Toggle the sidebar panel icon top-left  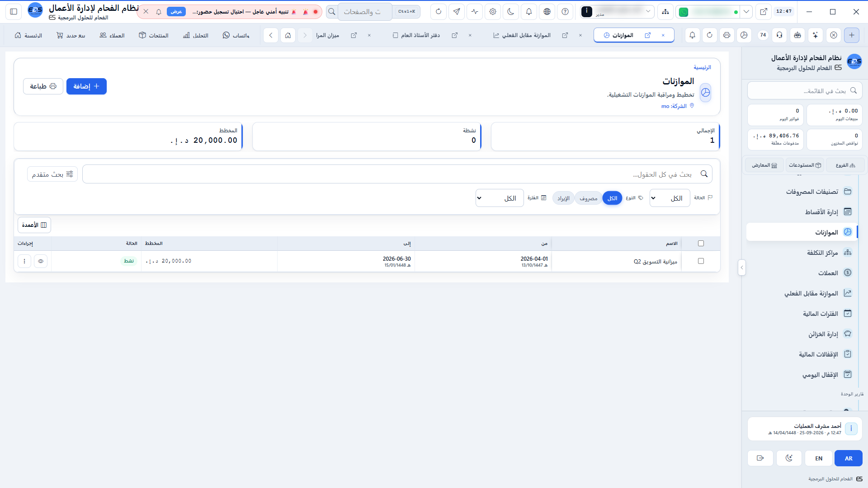14,12
